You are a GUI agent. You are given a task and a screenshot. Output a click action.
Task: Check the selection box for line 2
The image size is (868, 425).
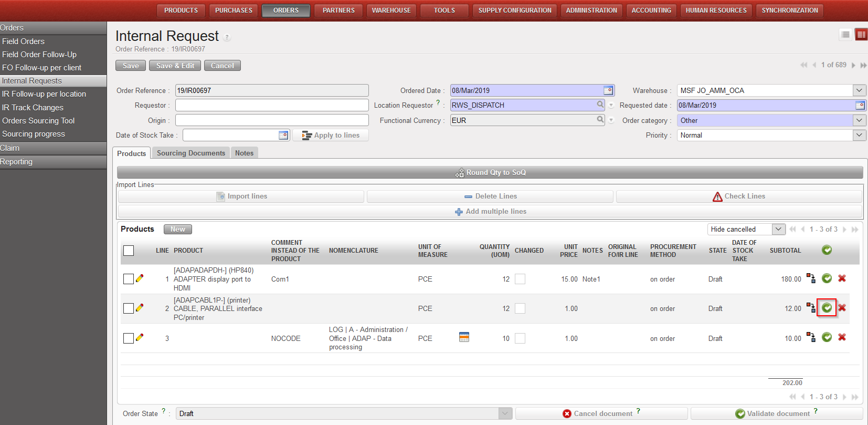tap(129, 308)
